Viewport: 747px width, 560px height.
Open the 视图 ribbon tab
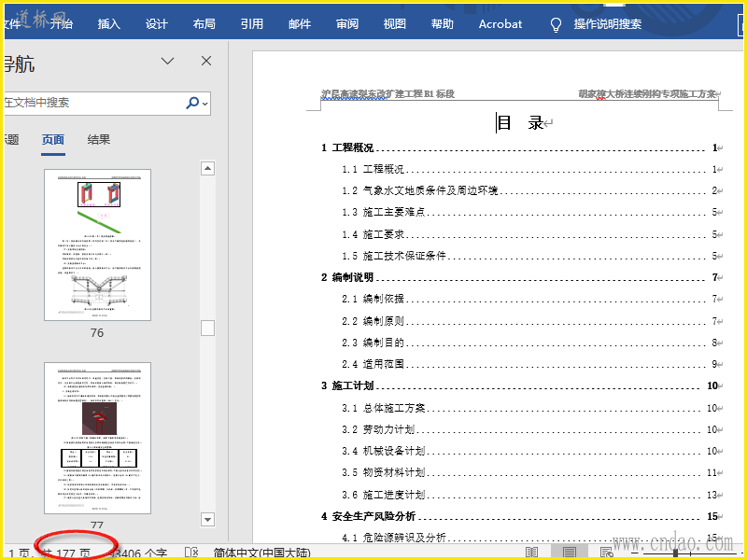coord(394,24)
